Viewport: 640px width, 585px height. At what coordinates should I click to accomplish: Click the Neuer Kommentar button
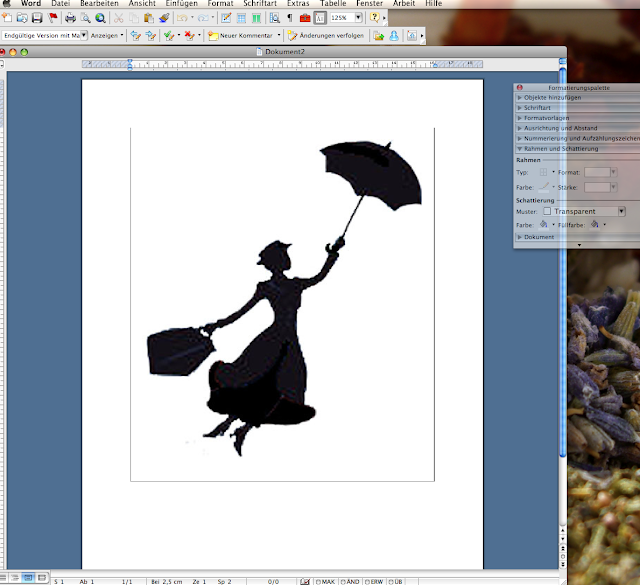pos(240,36)
